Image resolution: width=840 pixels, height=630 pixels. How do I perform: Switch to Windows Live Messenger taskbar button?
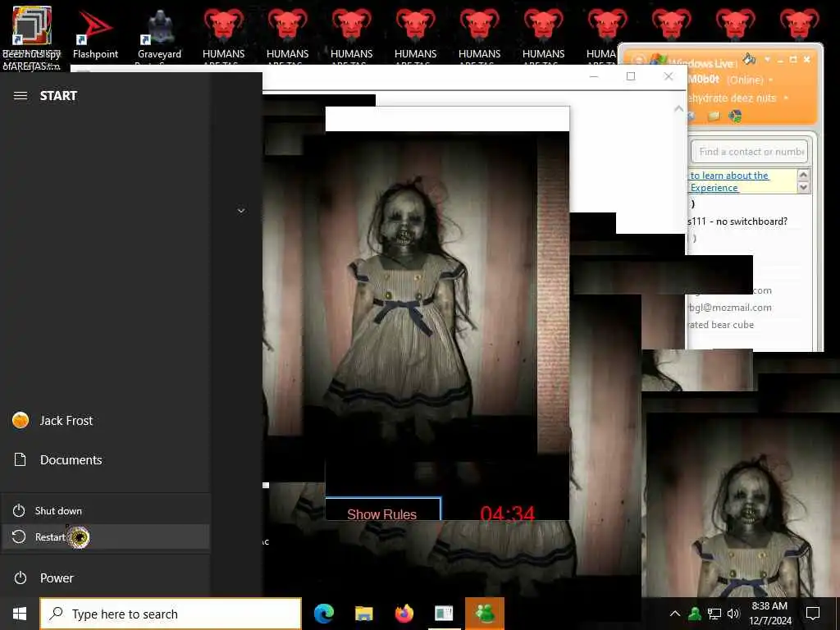click(485, 614)
